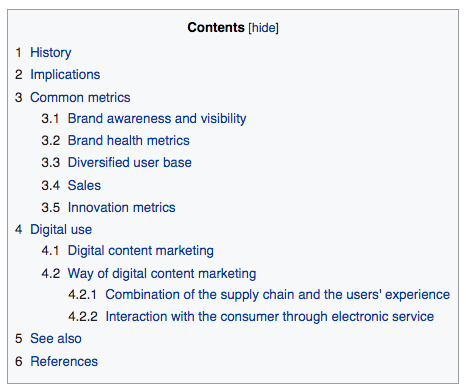Navigate to Diversified user base
The width and height of the screenshot is (466, 392).
(x=130, y=162)
